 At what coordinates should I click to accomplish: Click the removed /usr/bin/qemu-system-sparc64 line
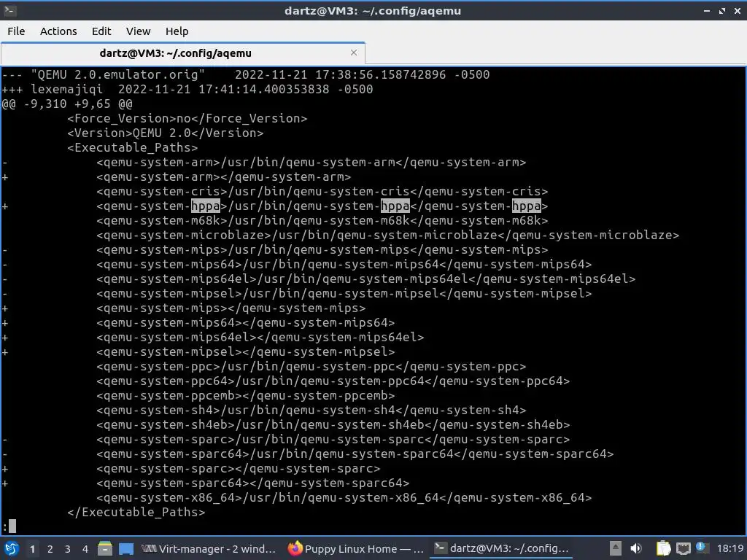[x=355, y=454]
